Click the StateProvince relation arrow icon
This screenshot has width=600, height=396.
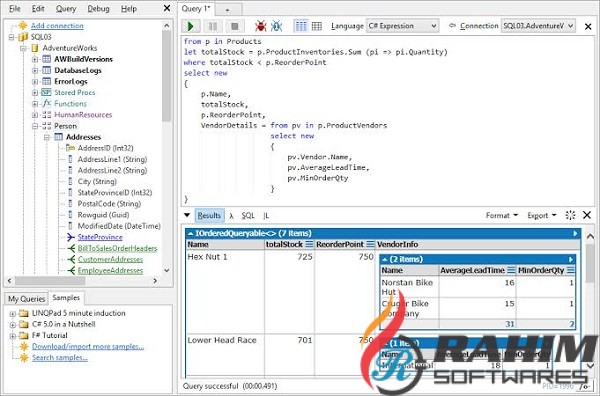coord(70,237)
